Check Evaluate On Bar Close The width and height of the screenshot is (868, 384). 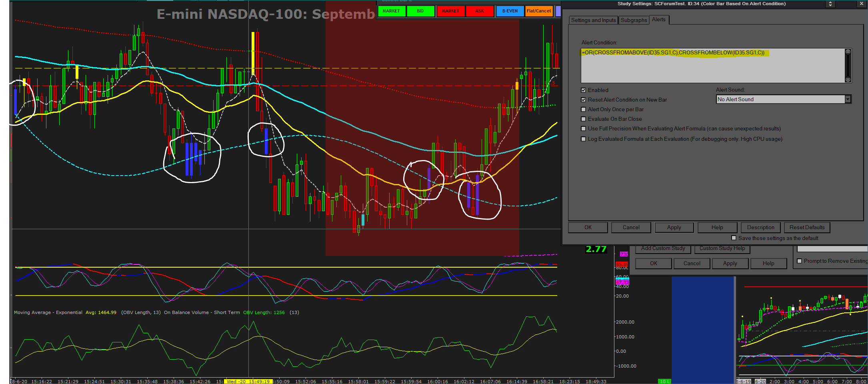click(584, 119)
